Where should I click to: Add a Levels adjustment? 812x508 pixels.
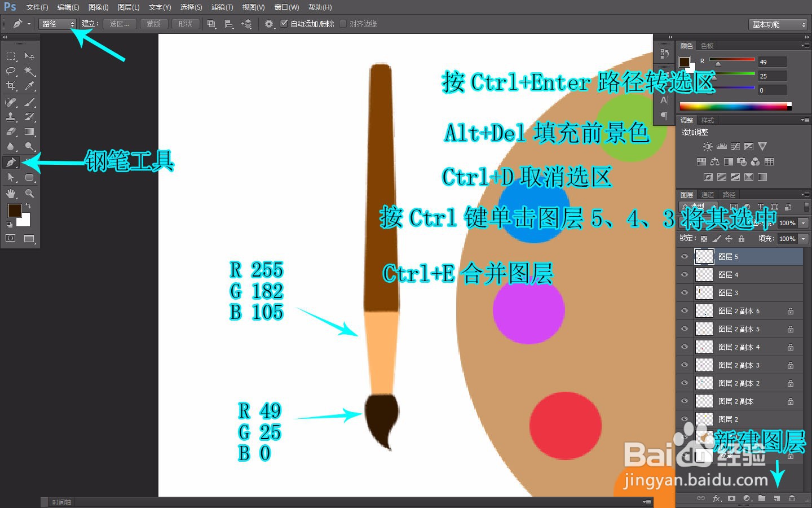point(721,146)
